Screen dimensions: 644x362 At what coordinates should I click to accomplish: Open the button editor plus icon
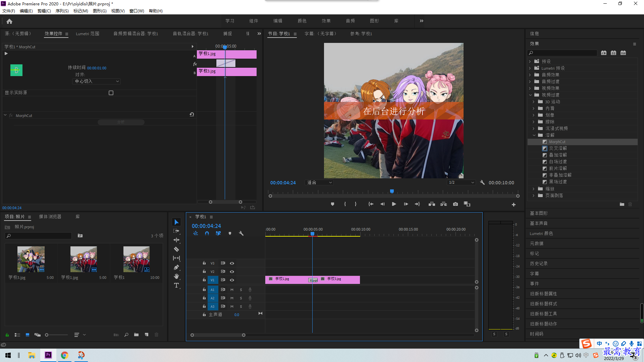(x=514, y=204)
